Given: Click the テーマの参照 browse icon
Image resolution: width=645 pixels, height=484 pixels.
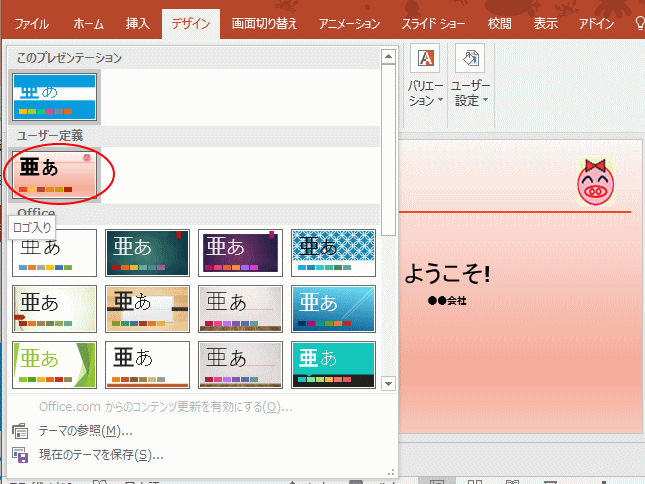Looking at the screenshot, I should point(20,431).
